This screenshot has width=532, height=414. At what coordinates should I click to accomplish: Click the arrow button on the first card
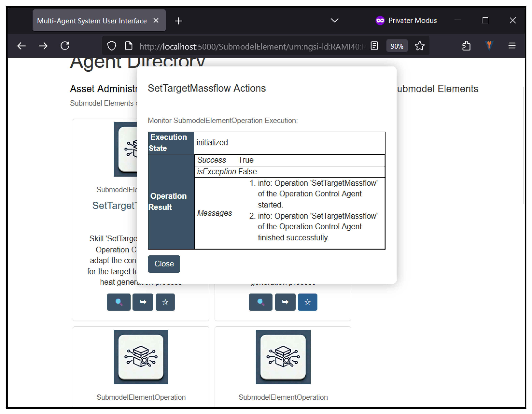[143, 302]
